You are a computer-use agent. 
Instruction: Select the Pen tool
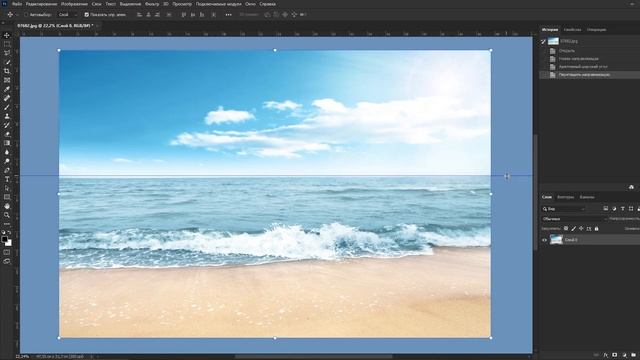(x=7, y=170)
